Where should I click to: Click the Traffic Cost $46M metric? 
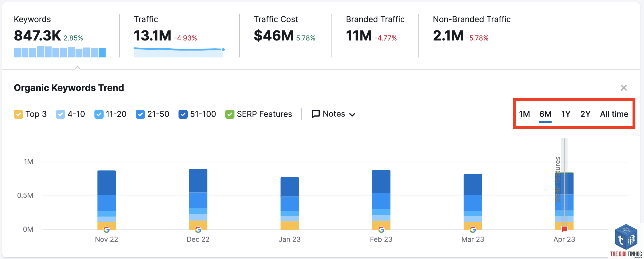(x=274, y=36)
